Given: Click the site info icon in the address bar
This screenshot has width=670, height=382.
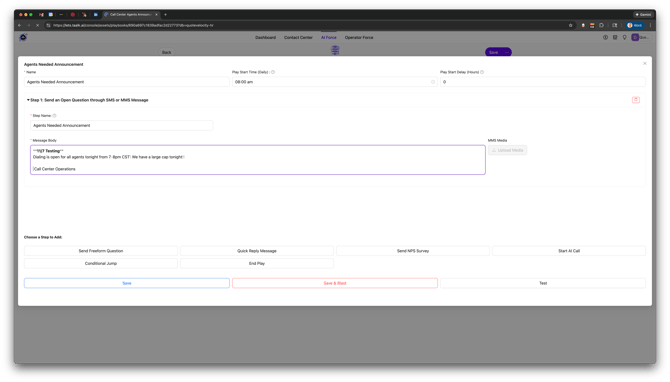Looking at the screenshot, I should coord(48,25).
